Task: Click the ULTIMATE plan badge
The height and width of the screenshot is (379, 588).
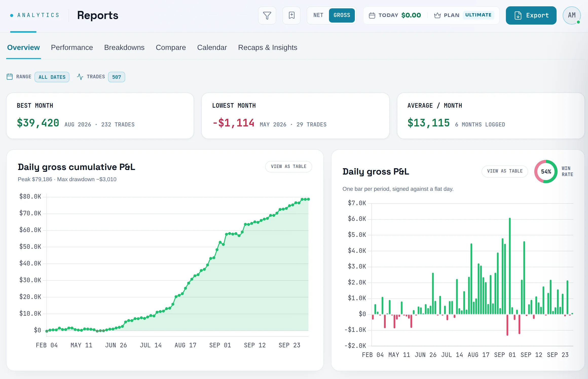Action: [x=478, y=15]
